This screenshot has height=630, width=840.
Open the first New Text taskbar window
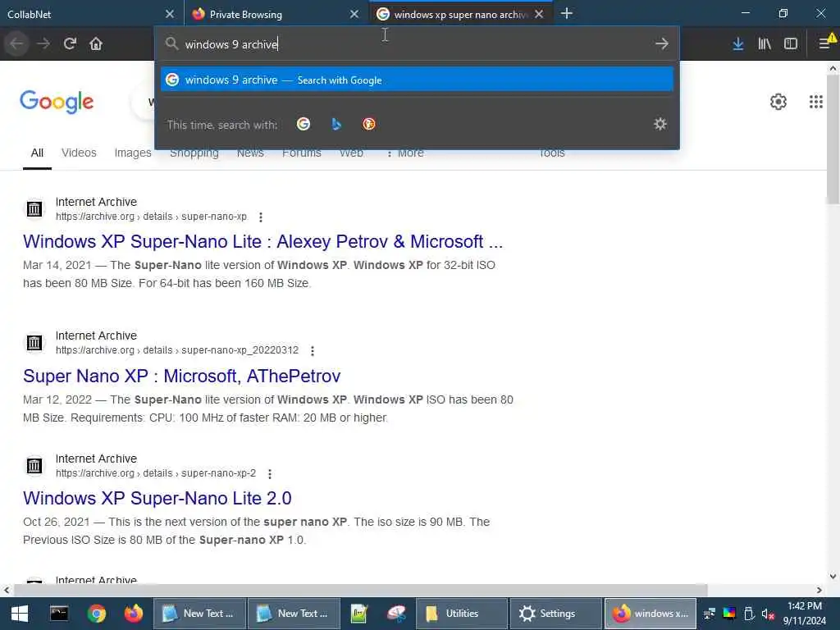(x=199, y=614)
